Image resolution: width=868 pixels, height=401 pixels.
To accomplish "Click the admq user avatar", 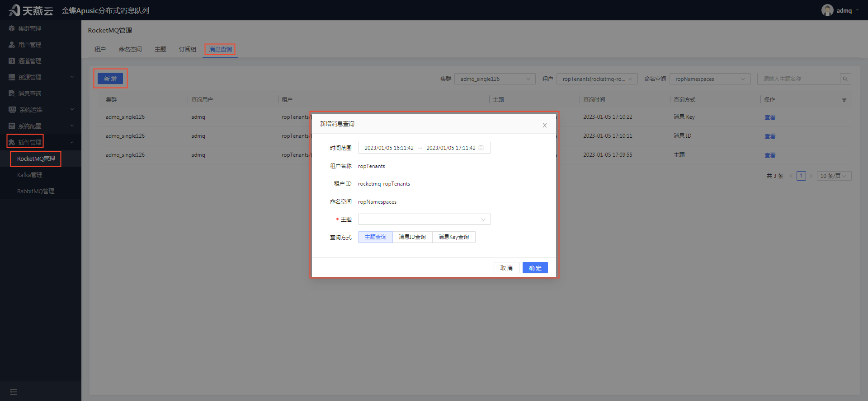I will click(x=827, y=10).
